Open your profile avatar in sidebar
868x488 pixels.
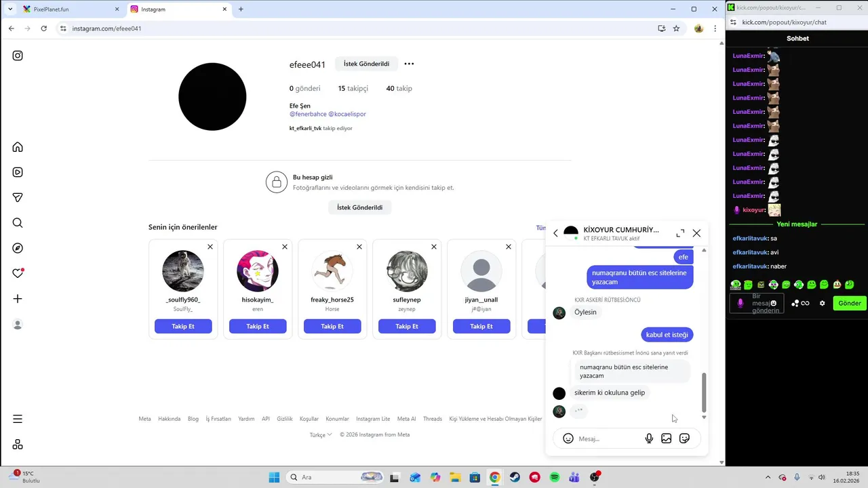(18, 325)
